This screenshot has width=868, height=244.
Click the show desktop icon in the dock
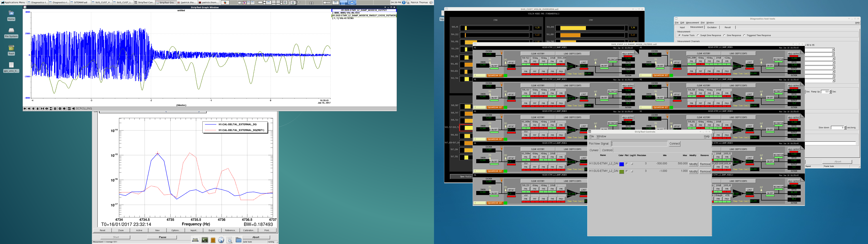(x=195, y=240)
